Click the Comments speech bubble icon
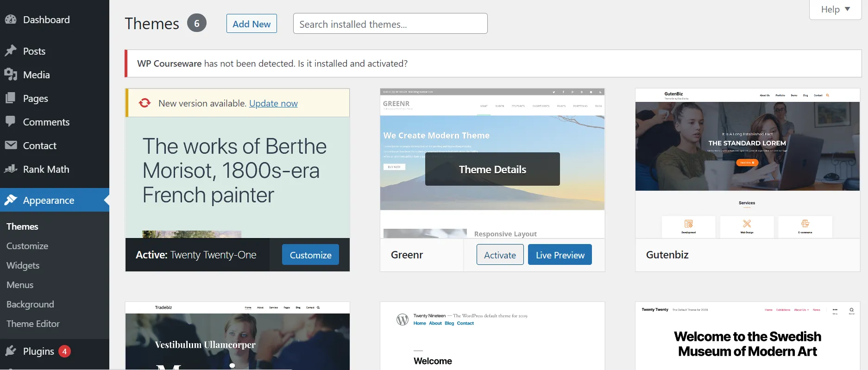Screen dimensions: 868x370 11,122
